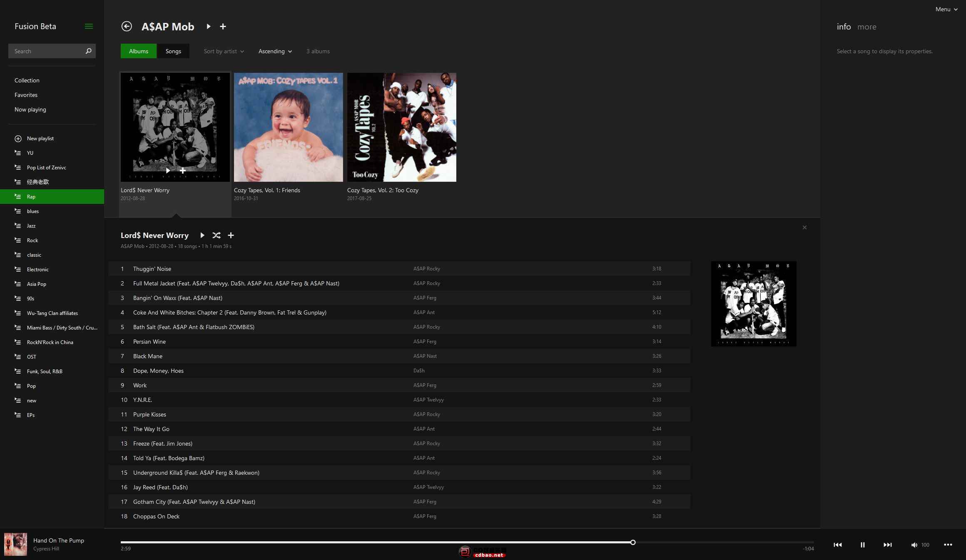Go to Collection

27,80
